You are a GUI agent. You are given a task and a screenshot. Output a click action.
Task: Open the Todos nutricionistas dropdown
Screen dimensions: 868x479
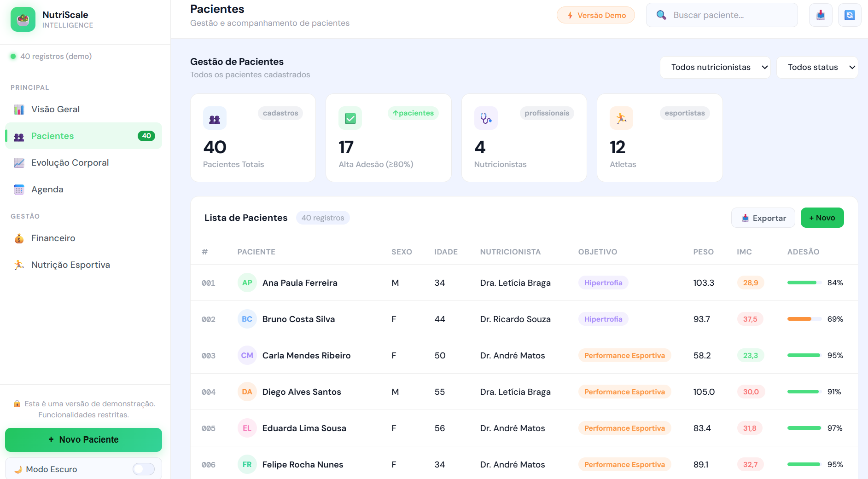point(715,67)
